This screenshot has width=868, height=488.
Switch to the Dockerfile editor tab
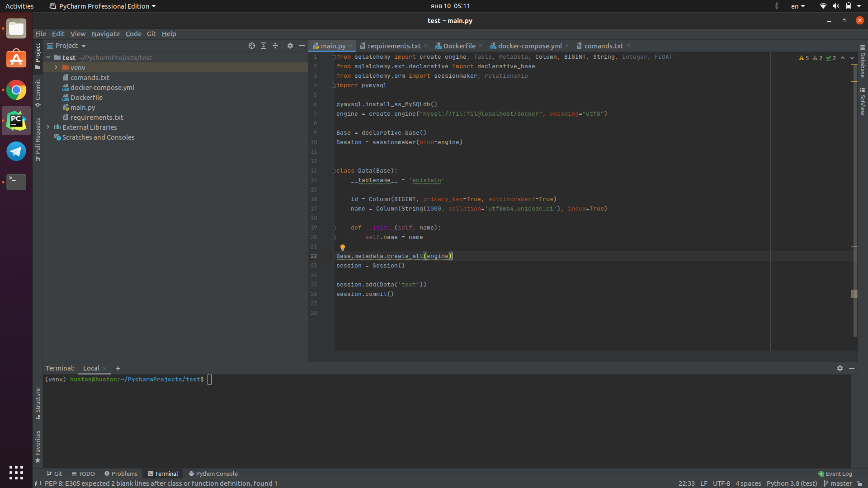coord(459,46)
